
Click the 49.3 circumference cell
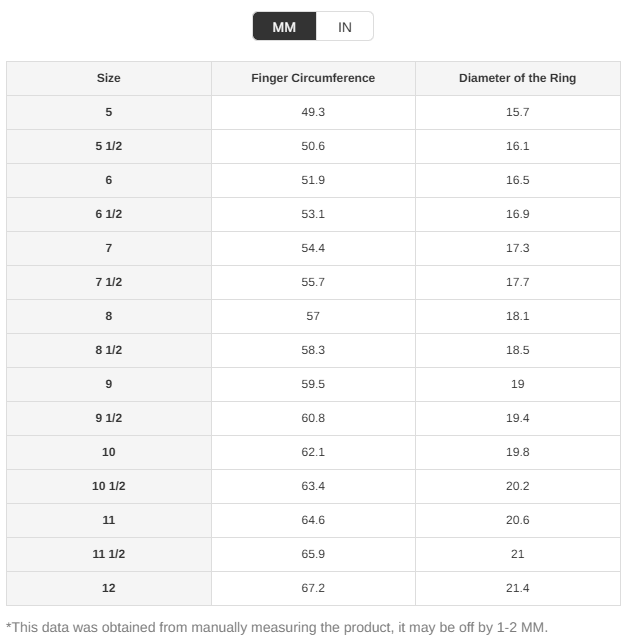pyautogui.click(x=313, y=112)
